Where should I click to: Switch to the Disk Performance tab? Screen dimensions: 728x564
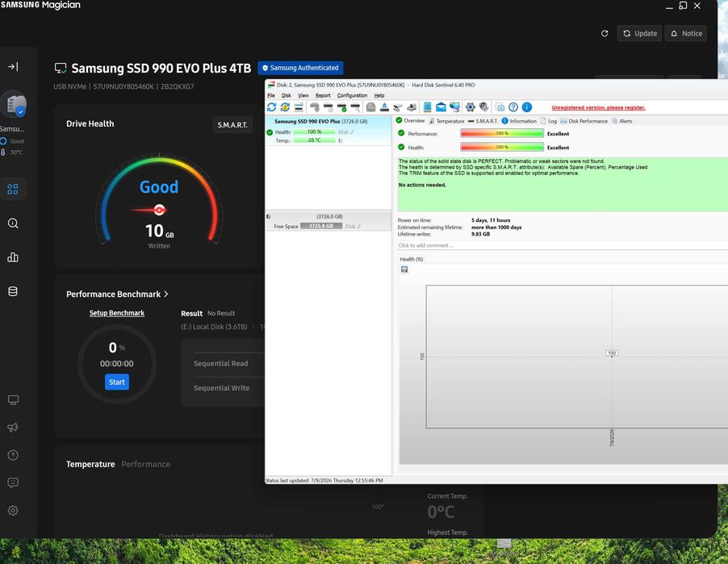coord(584,121)
